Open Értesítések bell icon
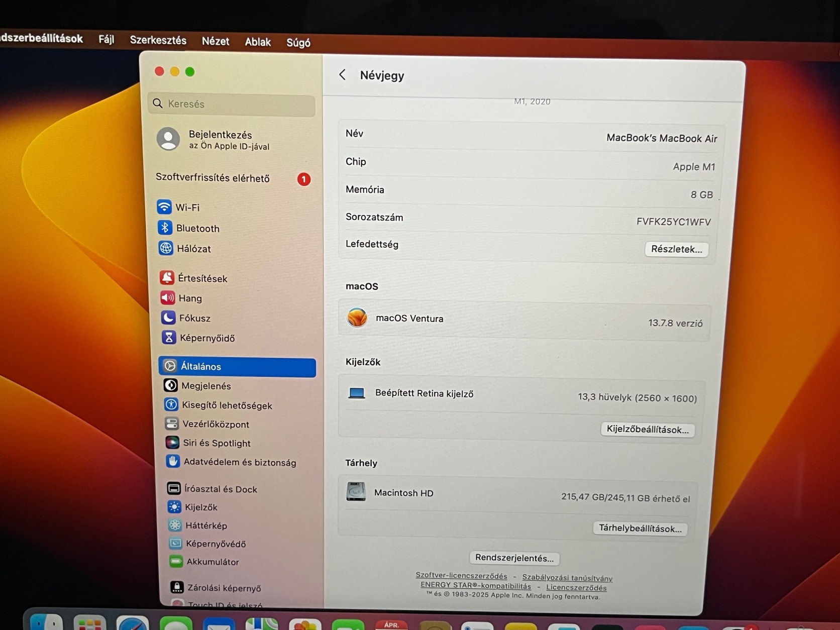The height and width of the screenshot is (630, 840). tap(167, 277)
